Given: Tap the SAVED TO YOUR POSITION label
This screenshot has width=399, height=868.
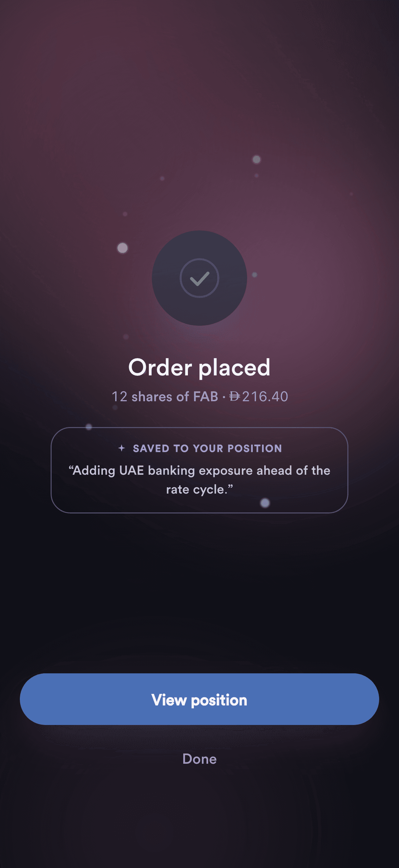Looking at the screenshot, I should point(207,449).
